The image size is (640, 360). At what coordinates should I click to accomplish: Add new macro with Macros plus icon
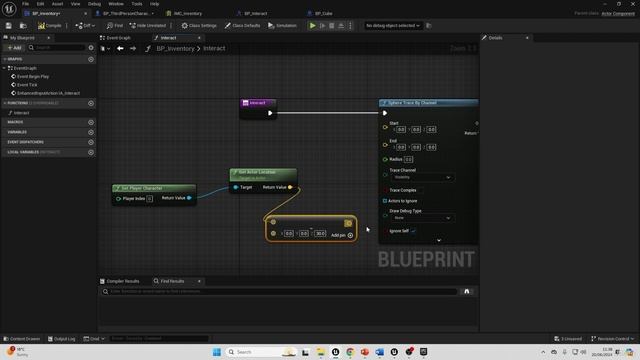pos(91,122)
